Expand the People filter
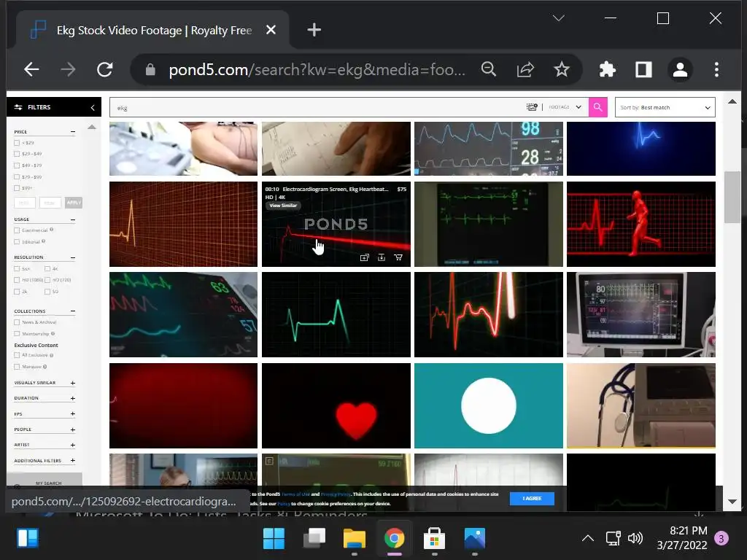This screenshot has width=747, height=560. pos(73,429)
